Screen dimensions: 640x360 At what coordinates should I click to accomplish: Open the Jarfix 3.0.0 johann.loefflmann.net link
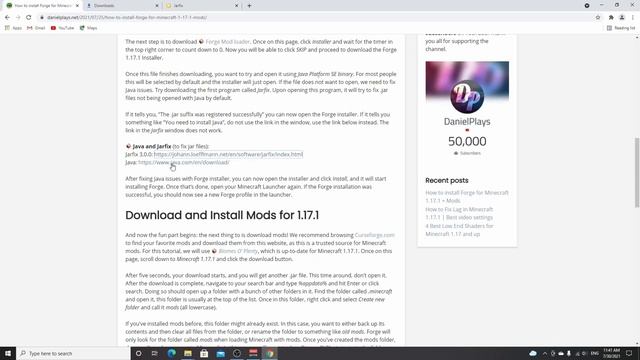pos(228,154)
